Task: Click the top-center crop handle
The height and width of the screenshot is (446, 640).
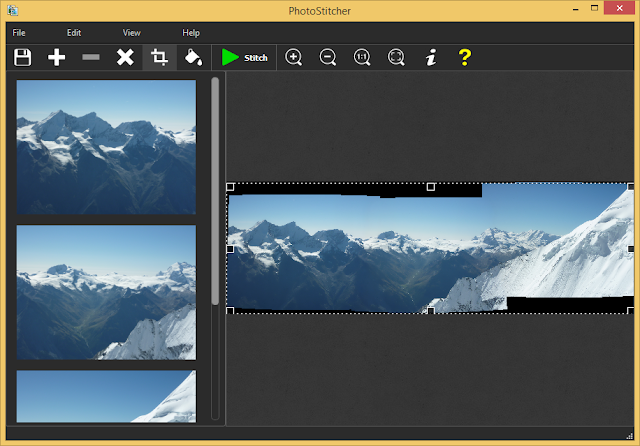Action: click(x=431, y=187)
